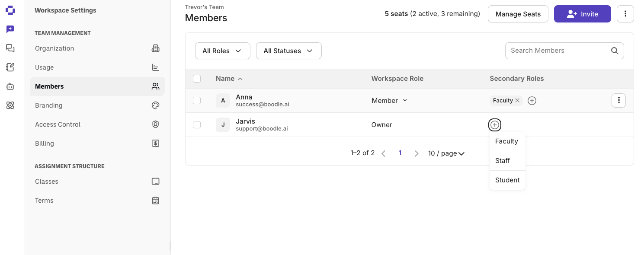This screenshot has width=644, height=255.
Task: Go to previous page of members
Action: (383, 153)
